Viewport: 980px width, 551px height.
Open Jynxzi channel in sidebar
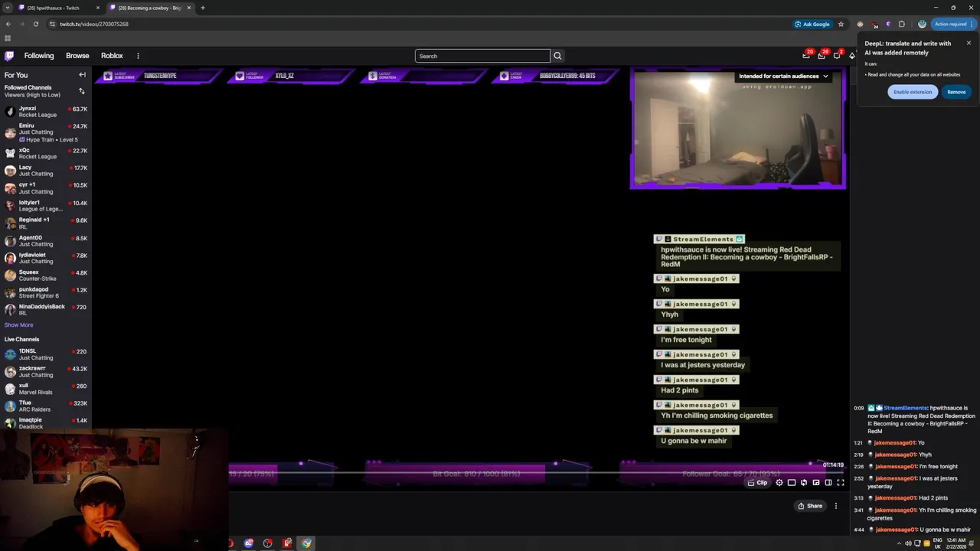click(x=46, y=112)
